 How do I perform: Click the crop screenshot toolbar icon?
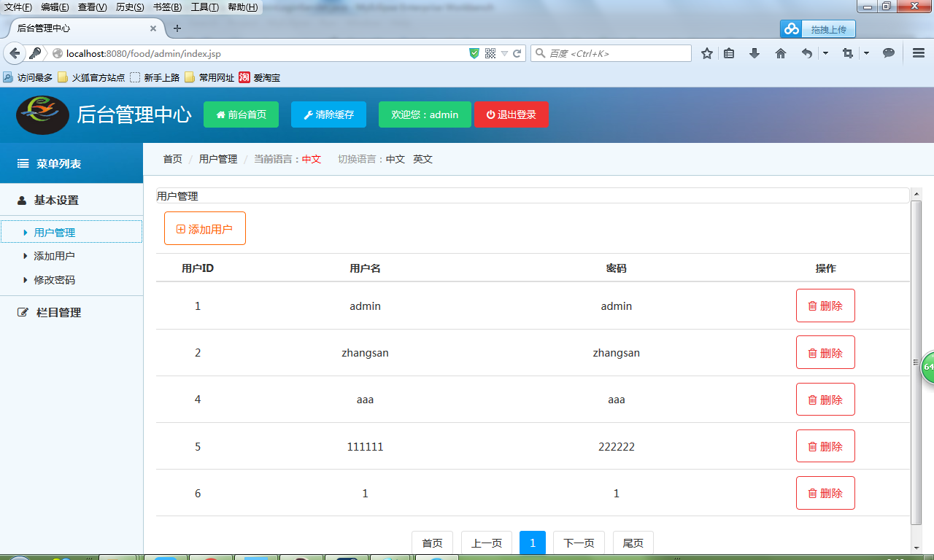click(847, 53)
